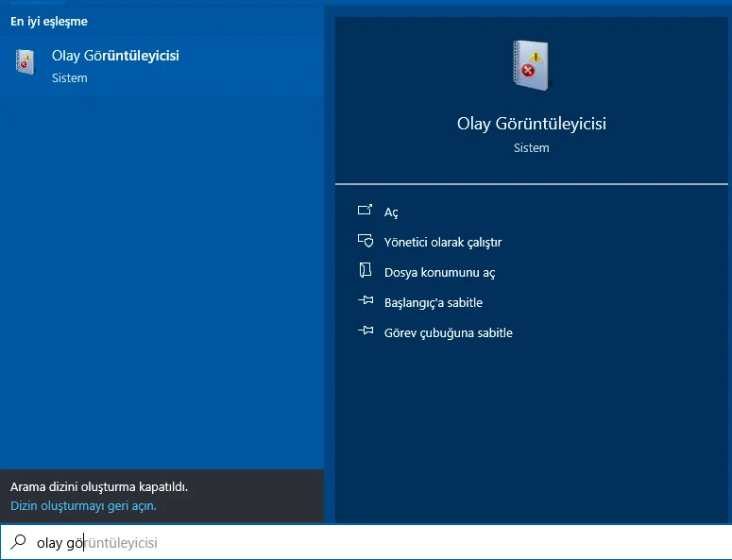
Task: Click the Sistem label in preview pane
Action: [531, 148]
